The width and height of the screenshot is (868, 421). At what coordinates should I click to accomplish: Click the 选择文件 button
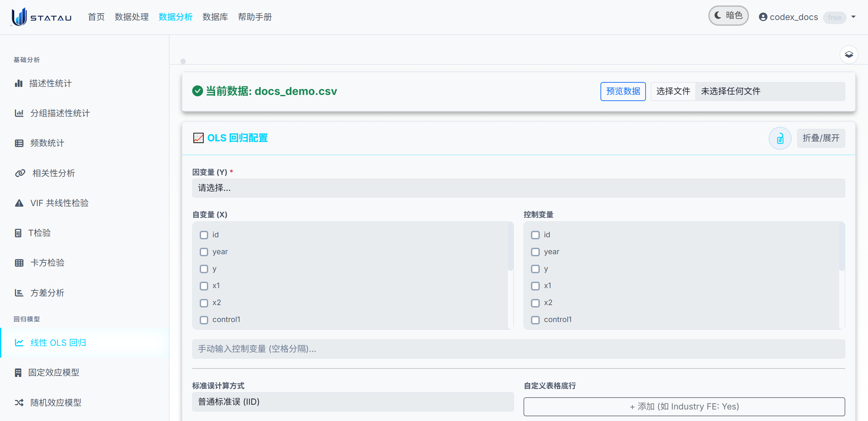click(x=673, y=91)
